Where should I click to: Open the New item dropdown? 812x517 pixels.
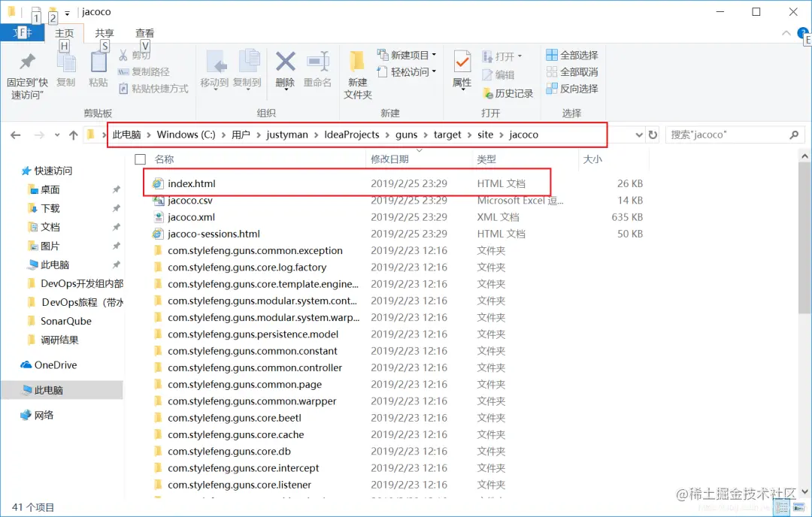(x=434, y=55)
